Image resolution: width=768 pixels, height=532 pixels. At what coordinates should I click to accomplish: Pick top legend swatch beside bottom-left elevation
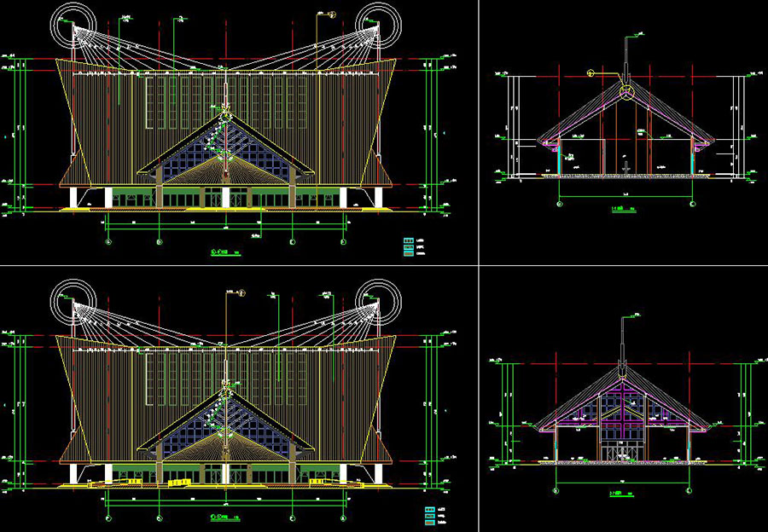430,510
